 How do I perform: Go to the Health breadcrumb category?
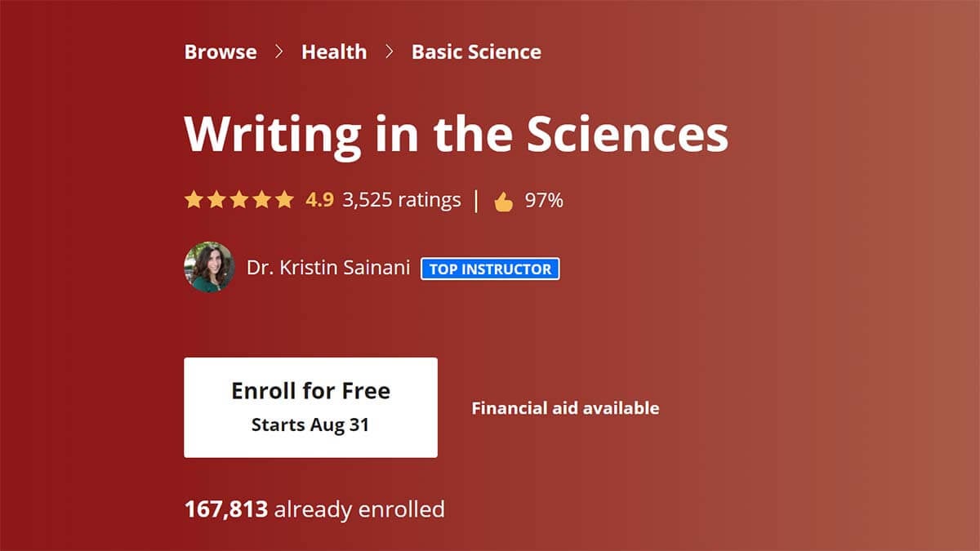pos(334,51)
